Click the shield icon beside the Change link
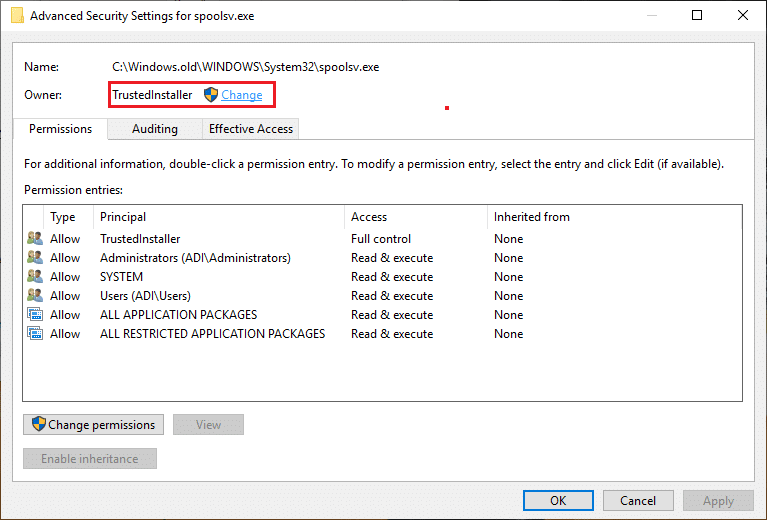Viewport: 767px width, 520px height. coord(210,95)
